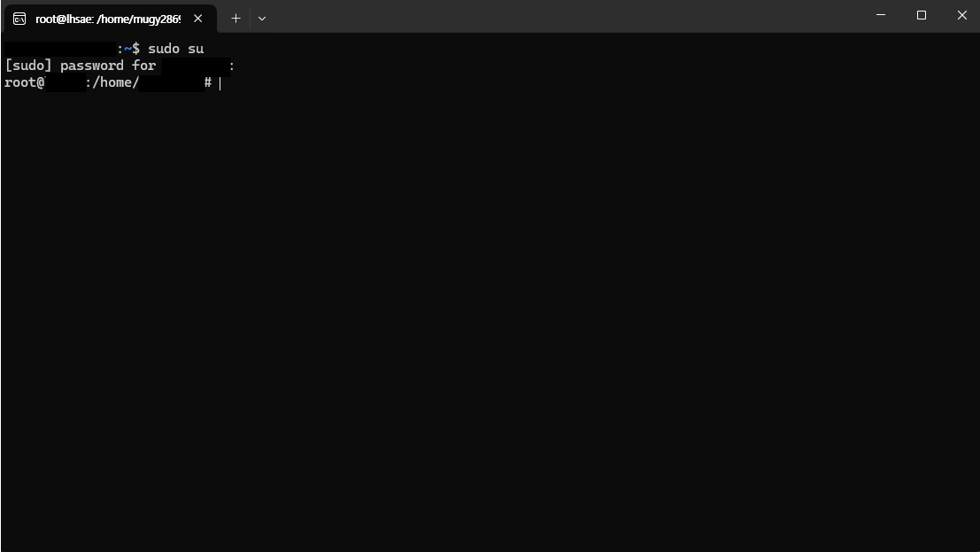Click the redacted name after 'password for'
The height and width of the screenshot is (552, 980).
click(196, 66)
